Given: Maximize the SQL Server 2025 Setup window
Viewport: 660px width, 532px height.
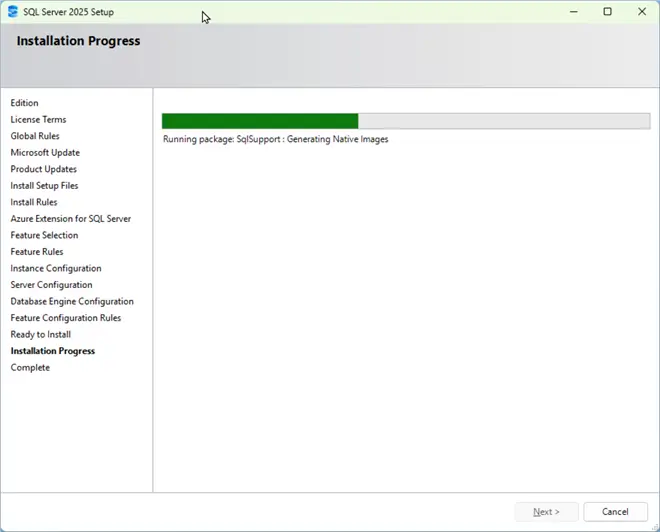Looking at the screenshot, I should [x=607, y=12].
